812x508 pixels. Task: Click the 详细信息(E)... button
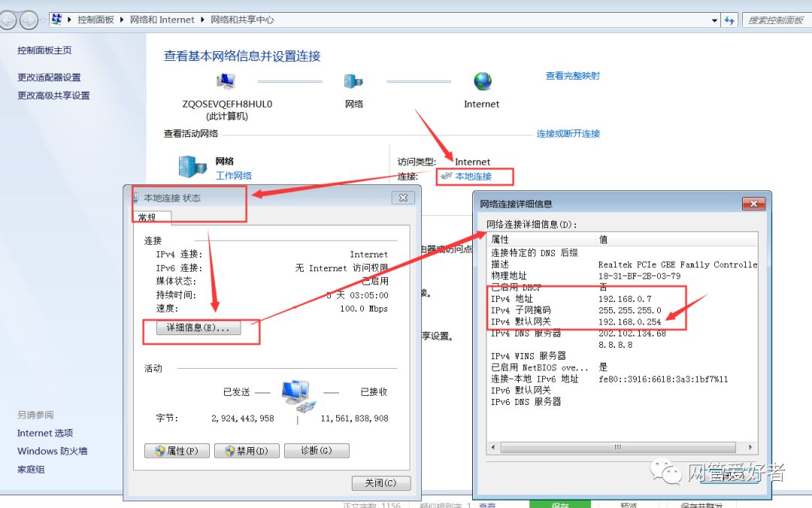point(198,327)
